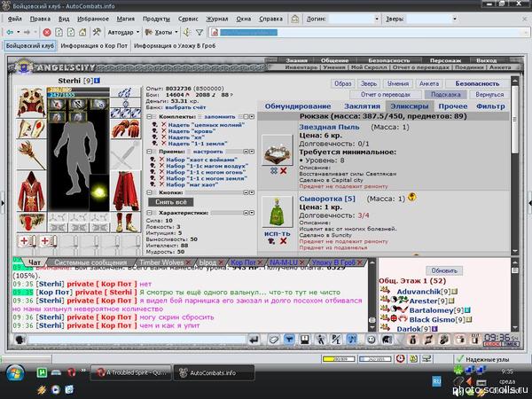Click the Снять всё button

[x=171, y=202]
